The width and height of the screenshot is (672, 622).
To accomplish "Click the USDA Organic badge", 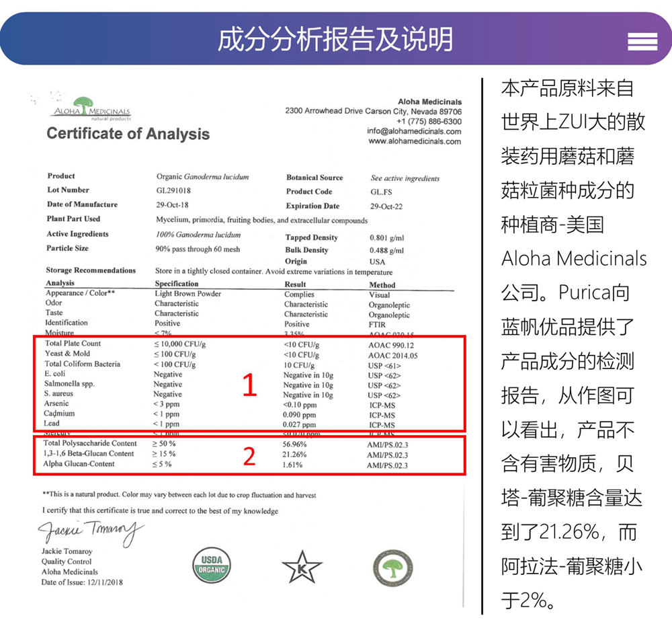I will pyautogui.click(x=212, y=565).
